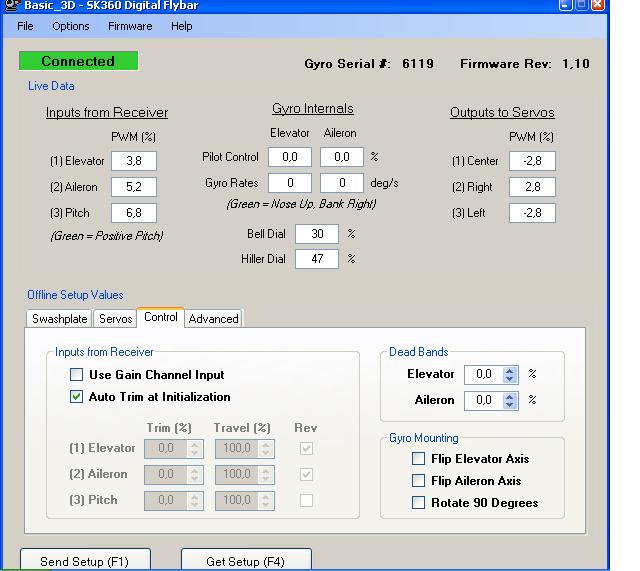640x571 pixels.
Task: Click the application icon in title bar
Action: pyautogui.click(x=11, y=5)
